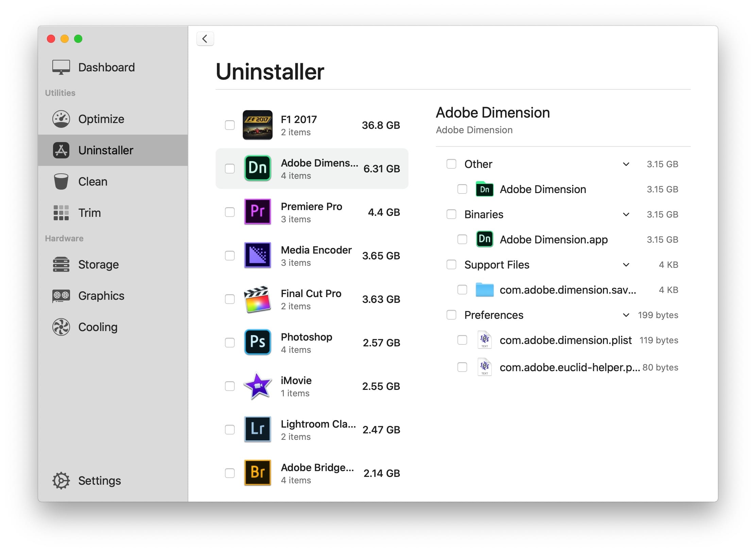Select the Optimize gauge icon

[61, 119]
